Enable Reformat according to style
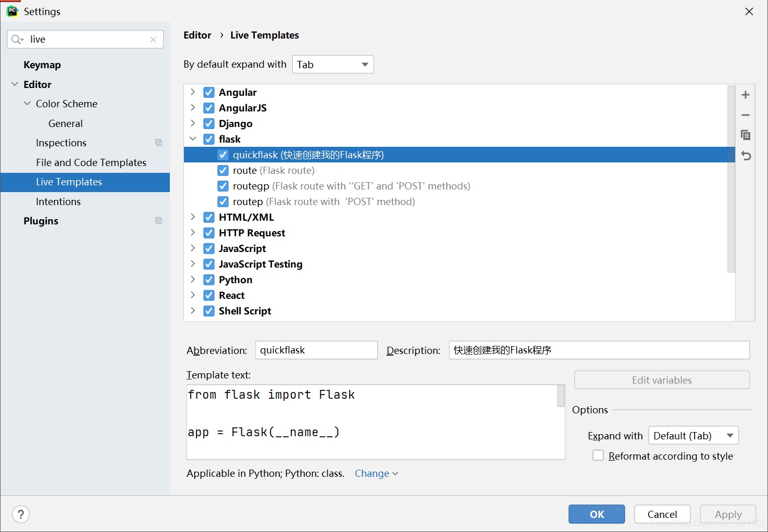This screenshot has height=532, width=768. [x=598, y=455]
